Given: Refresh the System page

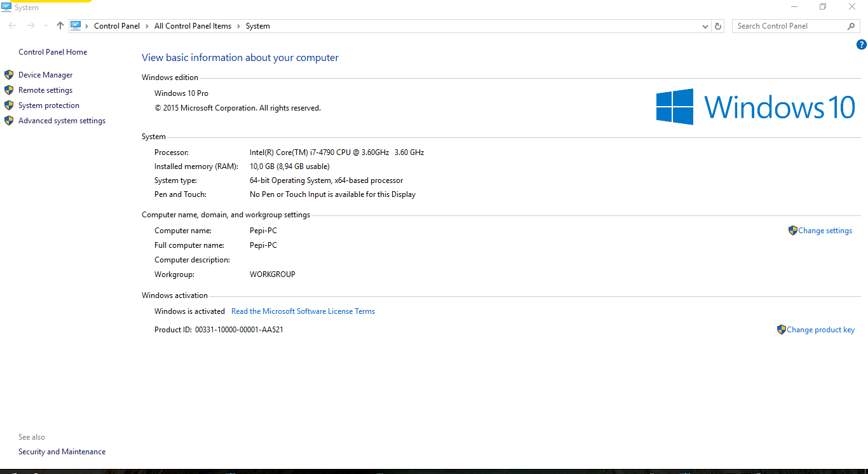Looking at the screenshot, I should coord(718,26).
